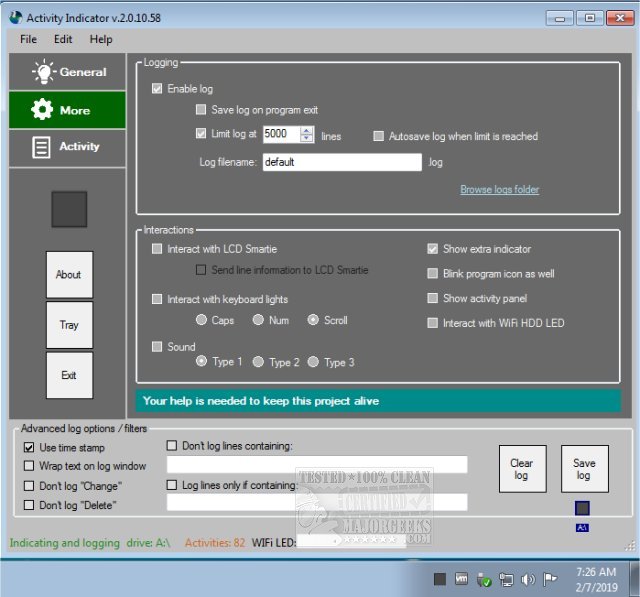The height and width of the screenshot is (597, 640).
Task: Select the More section with gear icon
Action: coord(67,110)
